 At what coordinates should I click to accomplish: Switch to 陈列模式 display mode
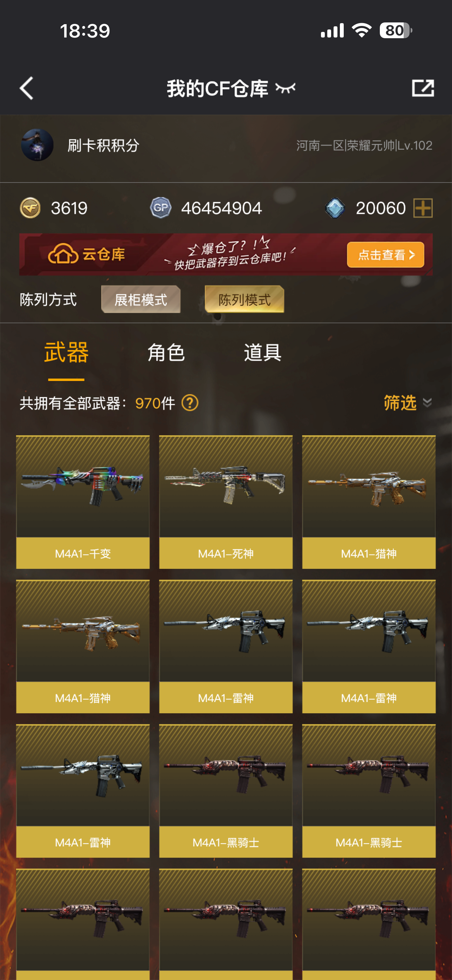pyautogui.click(x=244, y=299)
